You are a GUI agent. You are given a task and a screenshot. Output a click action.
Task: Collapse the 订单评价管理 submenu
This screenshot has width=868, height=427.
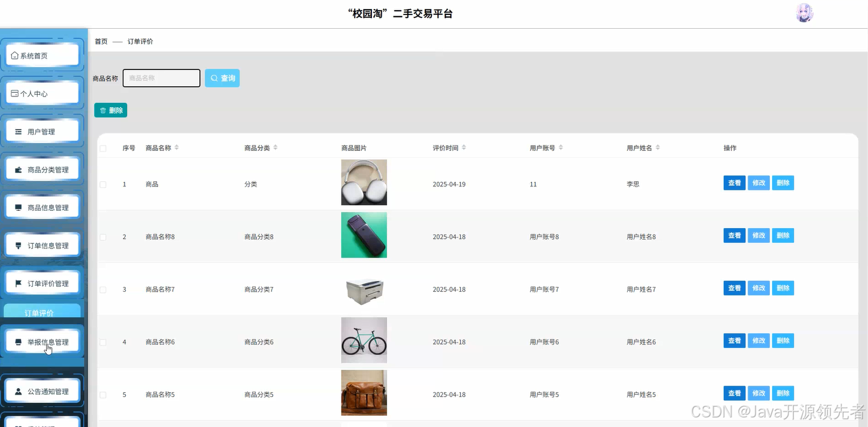pos(42,282)
